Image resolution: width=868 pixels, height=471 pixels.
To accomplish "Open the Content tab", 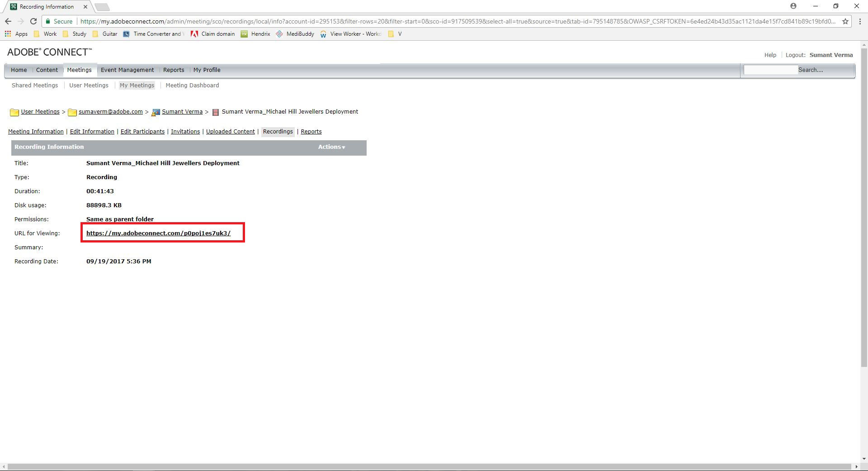I will [x=47, y=70].
